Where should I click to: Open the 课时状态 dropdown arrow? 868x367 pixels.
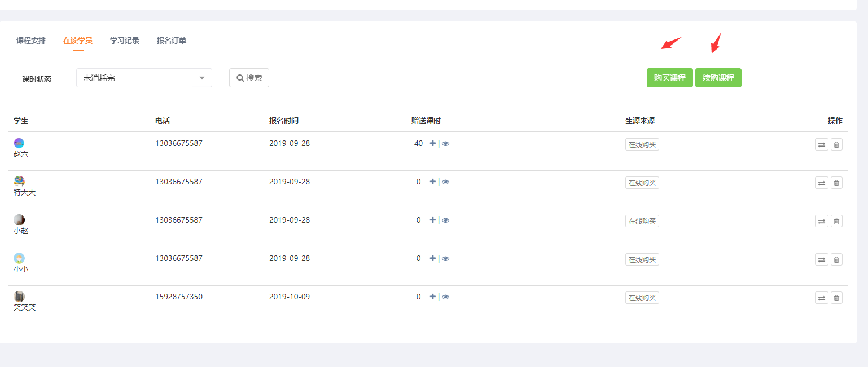point(202,78)
